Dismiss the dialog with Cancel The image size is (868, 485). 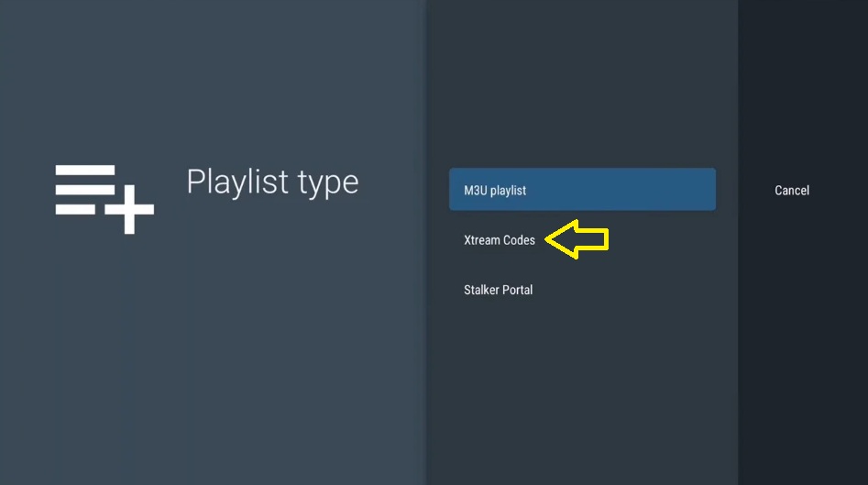coord(792,191)
